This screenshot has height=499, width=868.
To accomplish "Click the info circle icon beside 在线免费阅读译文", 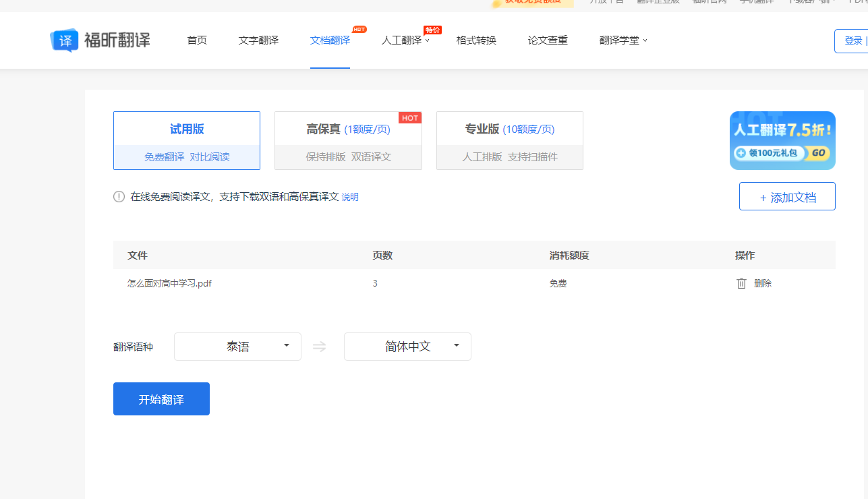I will (119, 197).
